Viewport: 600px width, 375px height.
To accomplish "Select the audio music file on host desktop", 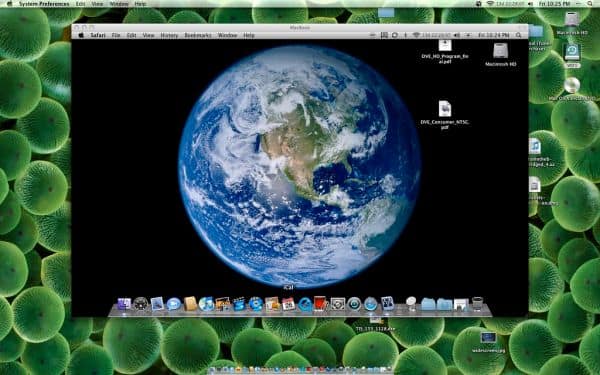I will (x=535, y=147).
